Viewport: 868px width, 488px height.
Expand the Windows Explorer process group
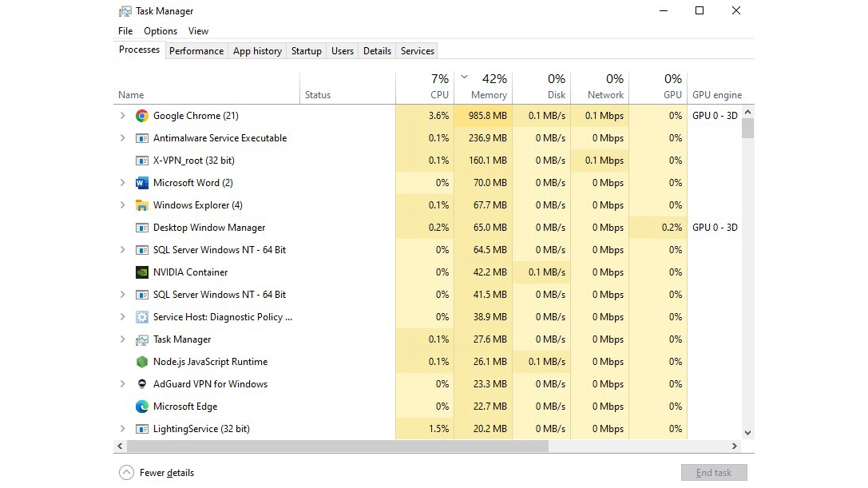point(122,205)
